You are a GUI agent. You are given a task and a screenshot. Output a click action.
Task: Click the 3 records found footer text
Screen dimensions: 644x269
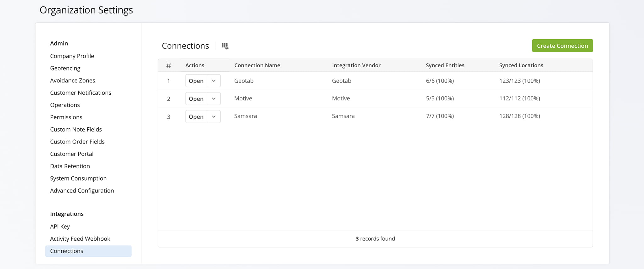[x=375, y=239]
